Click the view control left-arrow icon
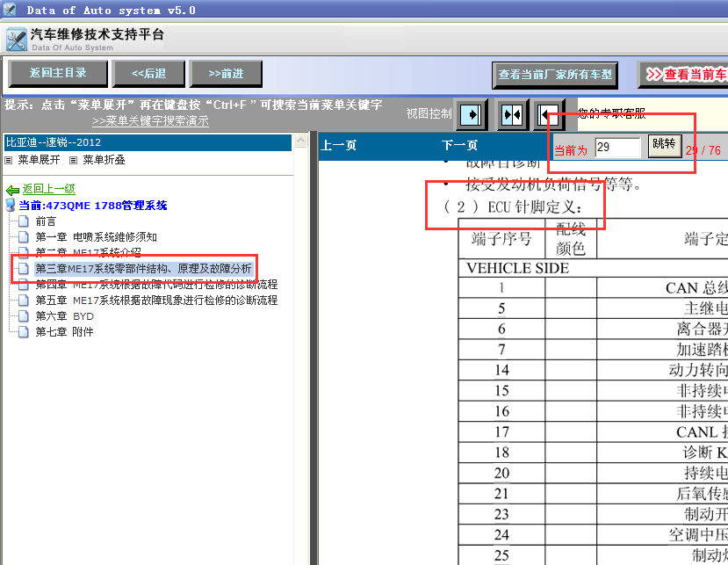 [x=549, y=114]
